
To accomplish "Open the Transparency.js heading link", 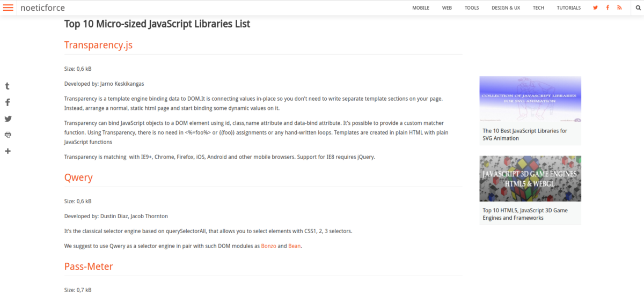I will click(x=98, y=45).
